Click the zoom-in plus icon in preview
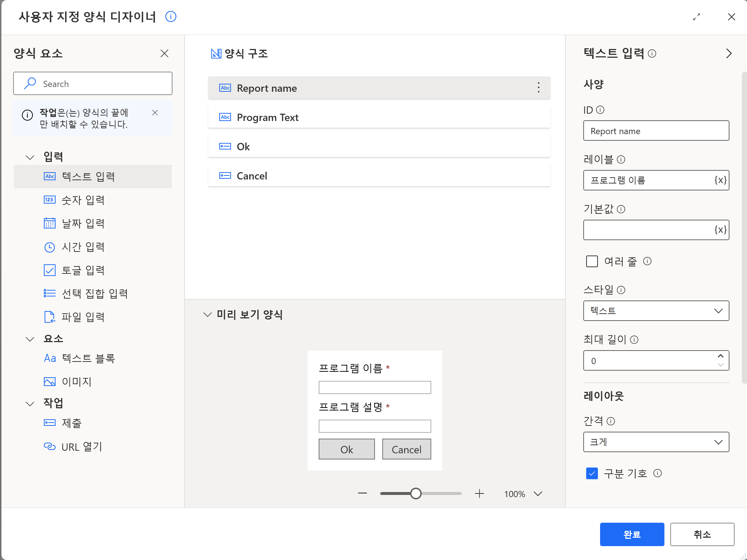 pos(479,494)
